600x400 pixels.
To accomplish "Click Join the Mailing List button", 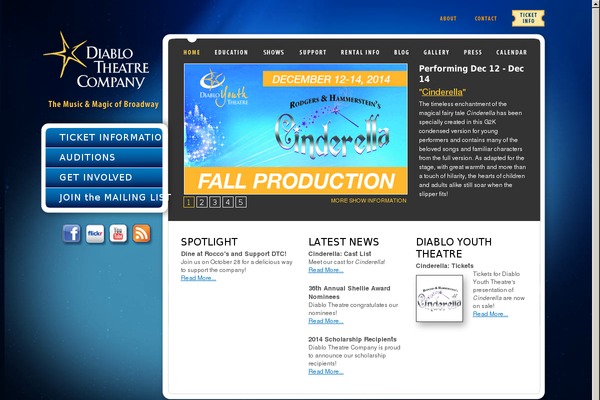I will click(x=104, y=198).
